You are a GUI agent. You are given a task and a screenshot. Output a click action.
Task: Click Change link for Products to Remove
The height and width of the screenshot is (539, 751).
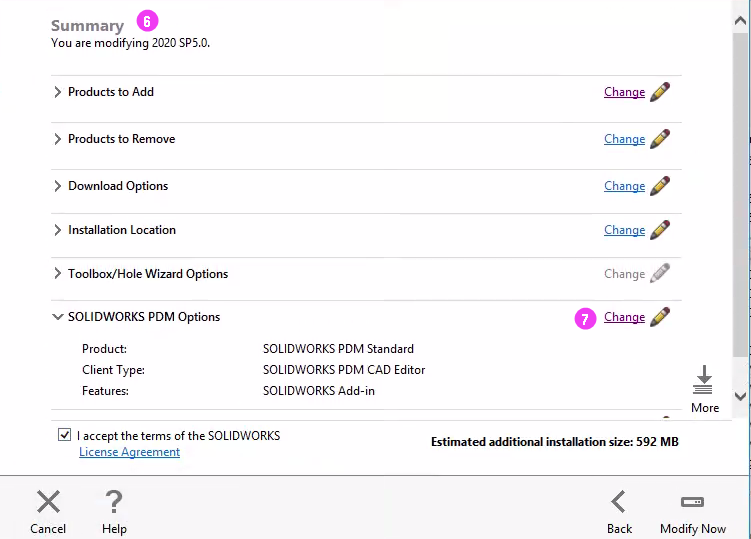[x=625, y=138]
